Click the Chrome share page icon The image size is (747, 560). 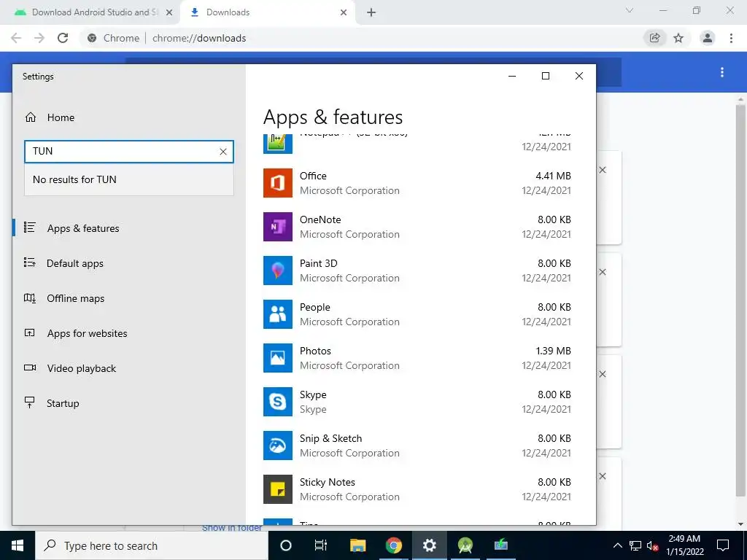tap(655, 38)
